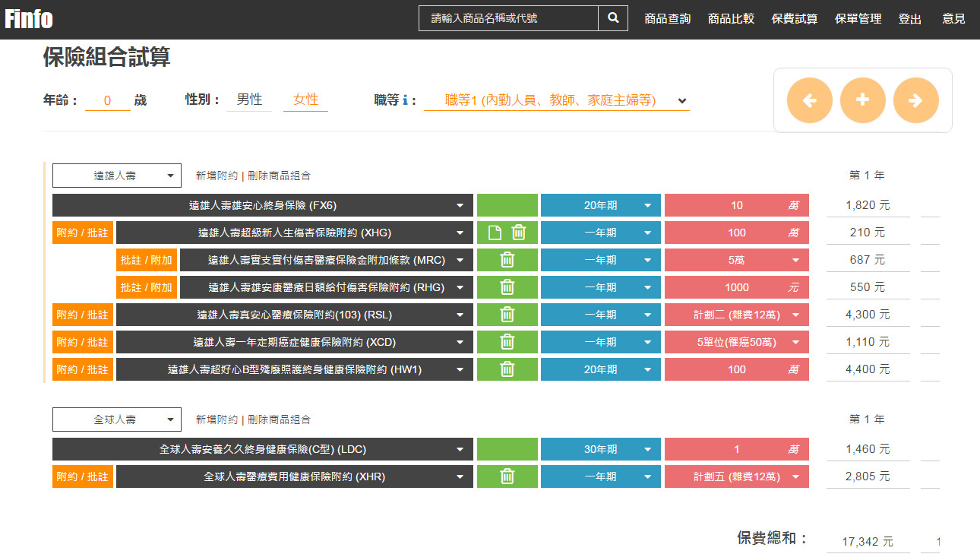Image resolution: width=980 pixels, height=554 pixels.
Task: Delete the XHG rider with trash icon
Action: [519, 233]
